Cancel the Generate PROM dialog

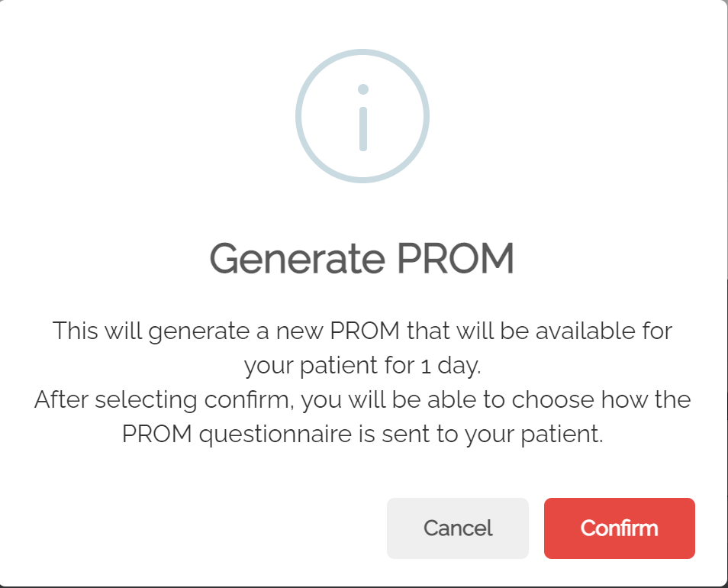457,528
